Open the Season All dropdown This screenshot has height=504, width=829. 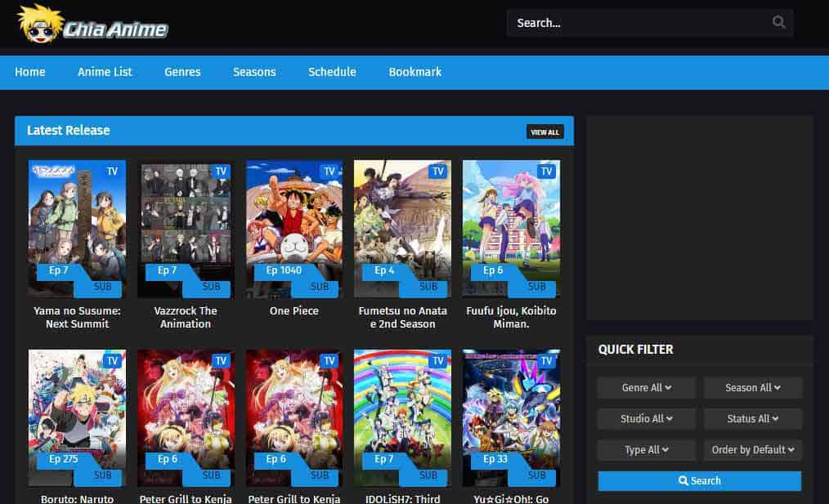pyautogui.click(x=753, y=388)
